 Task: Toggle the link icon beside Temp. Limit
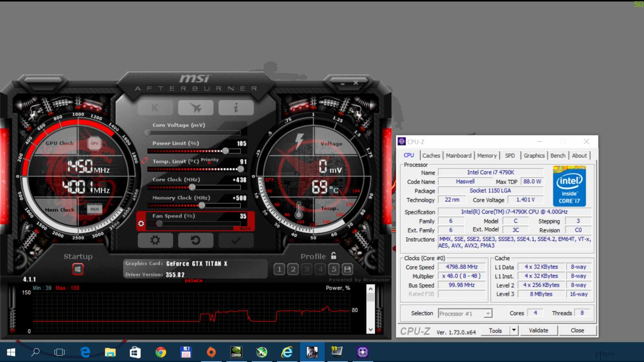[144, 161]
